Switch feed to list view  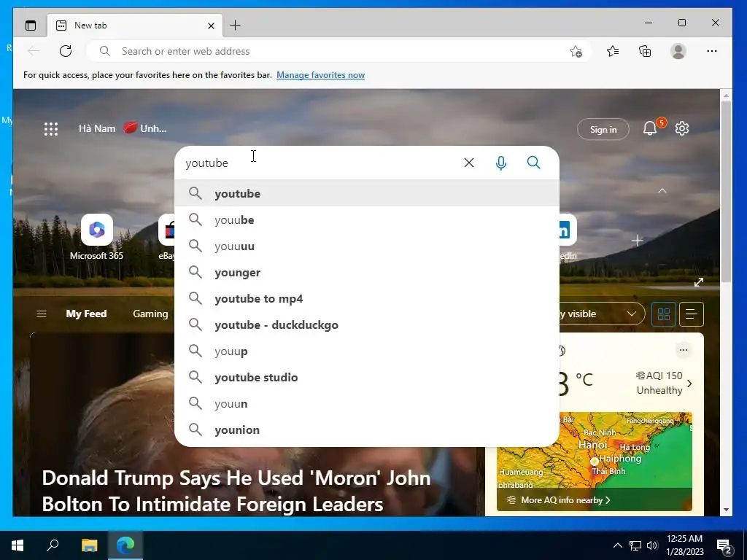692,314
